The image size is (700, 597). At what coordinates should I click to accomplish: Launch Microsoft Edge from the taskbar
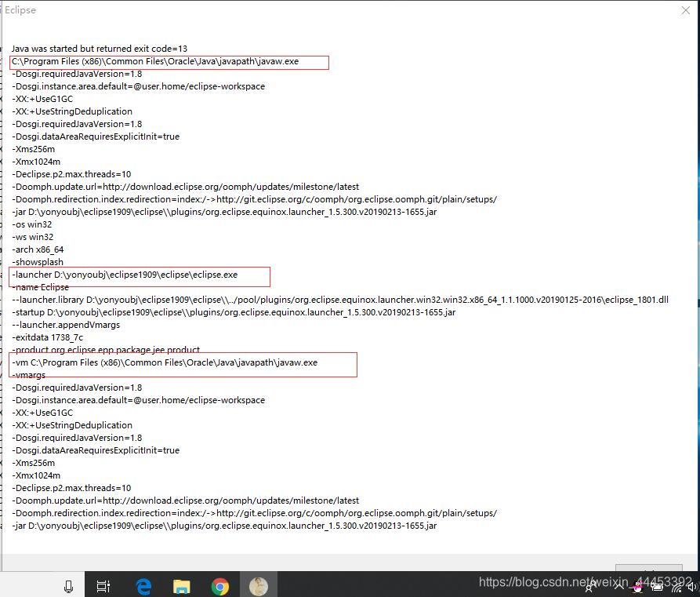click(143, 586)
